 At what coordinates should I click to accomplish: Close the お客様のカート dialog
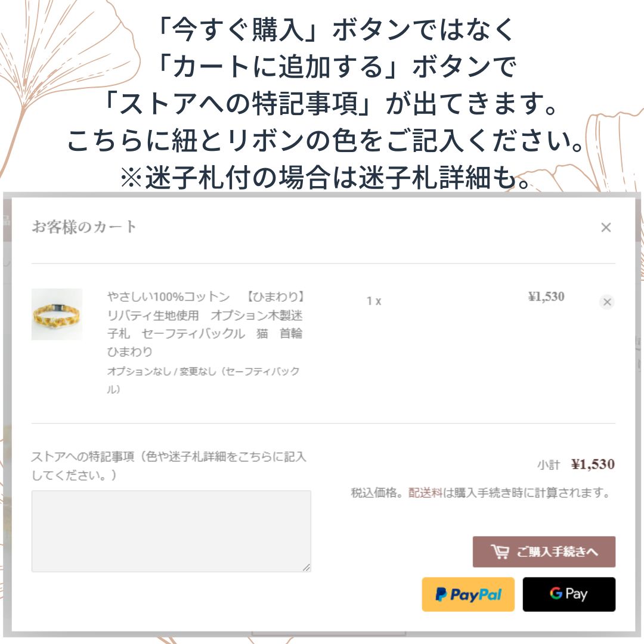[x=606, y=227]
